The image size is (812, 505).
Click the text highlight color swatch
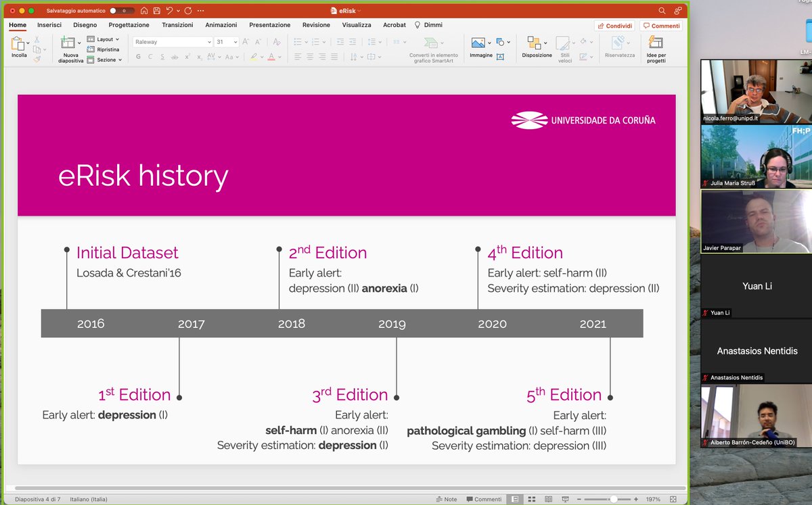[253, 57]
